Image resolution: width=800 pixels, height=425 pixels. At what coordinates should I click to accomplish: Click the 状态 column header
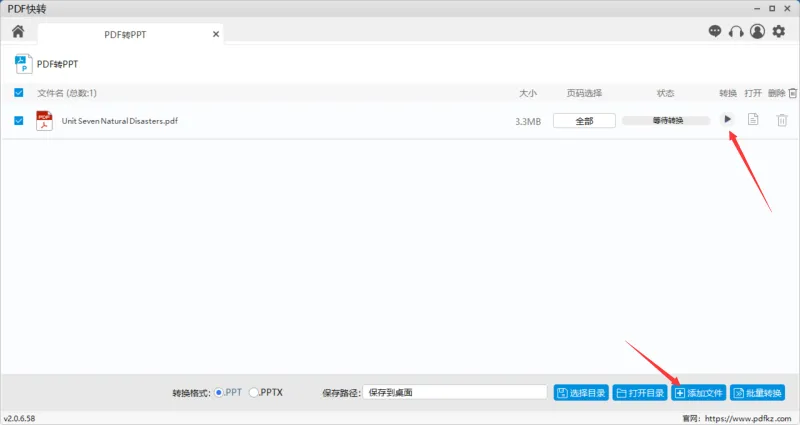pyautogui.click(x=665, y=93)
